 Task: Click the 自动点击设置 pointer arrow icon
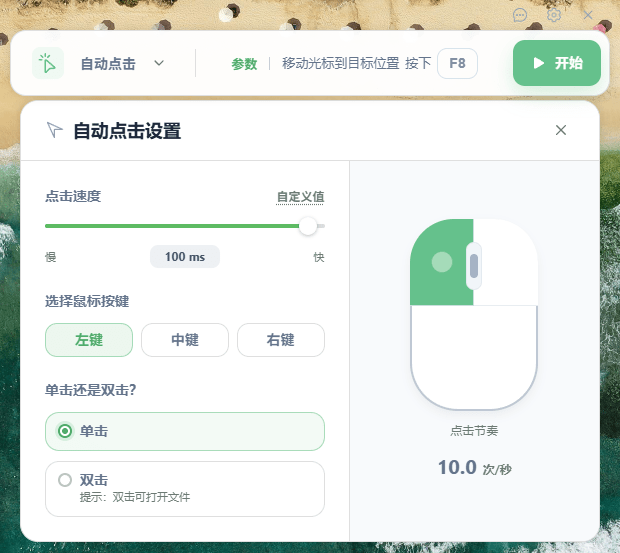(55, 130)
